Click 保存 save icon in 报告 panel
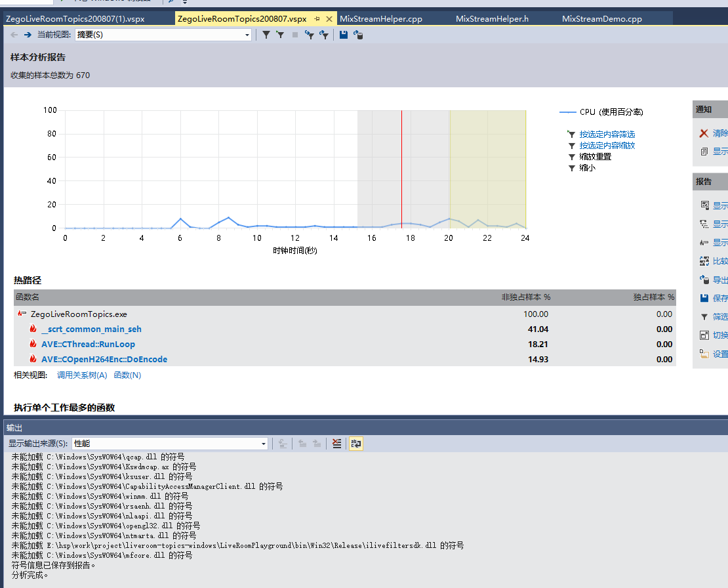728x588 pixels. 704,298
